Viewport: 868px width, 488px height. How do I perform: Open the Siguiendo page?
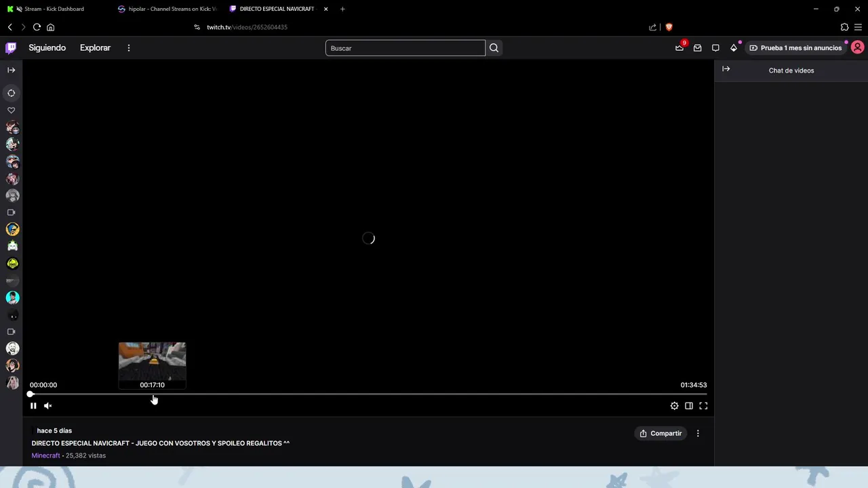47,48
